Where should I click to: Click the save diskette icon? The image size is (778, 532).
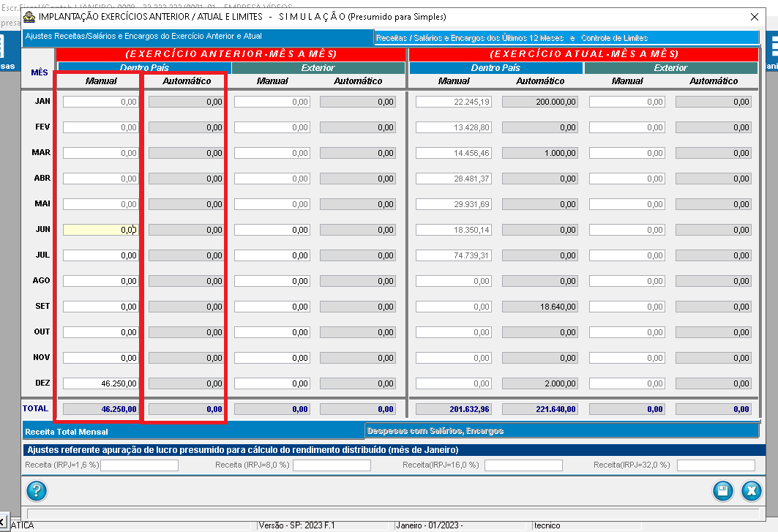click(x=723, y=491)
